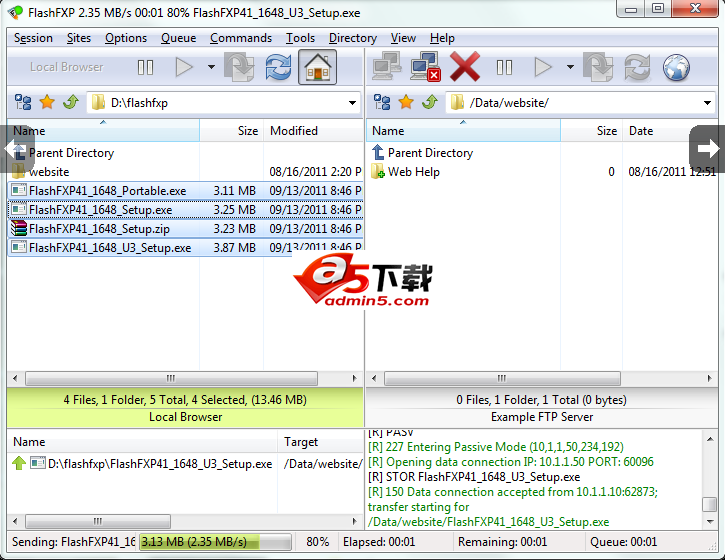Viewport: 725px width, 560px height.
Task: Click the queue Target column header
Action: [x=320, y=442]
